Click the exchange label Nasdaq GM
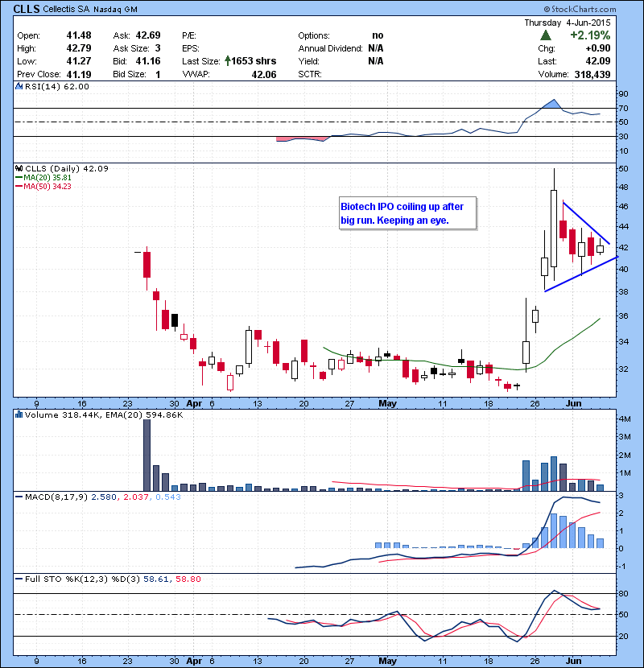 (115, 10)
